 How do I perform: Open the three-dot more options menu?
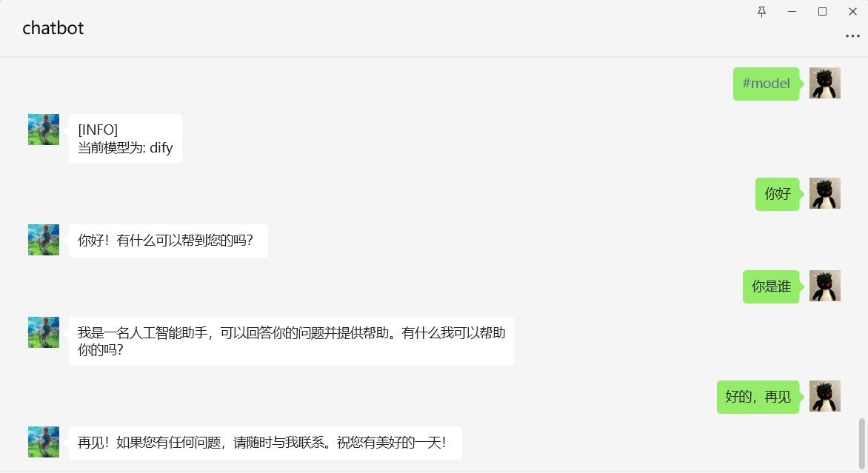point(852,36)
